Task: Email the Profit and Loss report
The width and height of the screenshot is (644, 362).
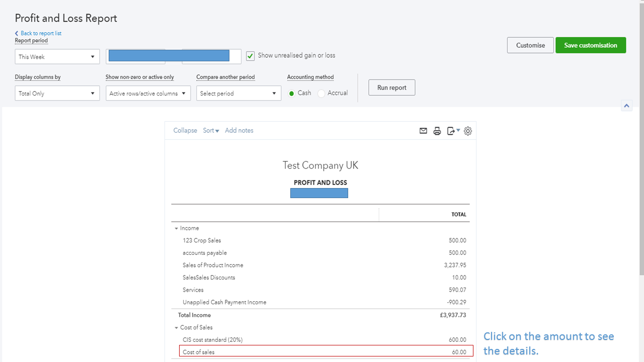Action: 423,131
